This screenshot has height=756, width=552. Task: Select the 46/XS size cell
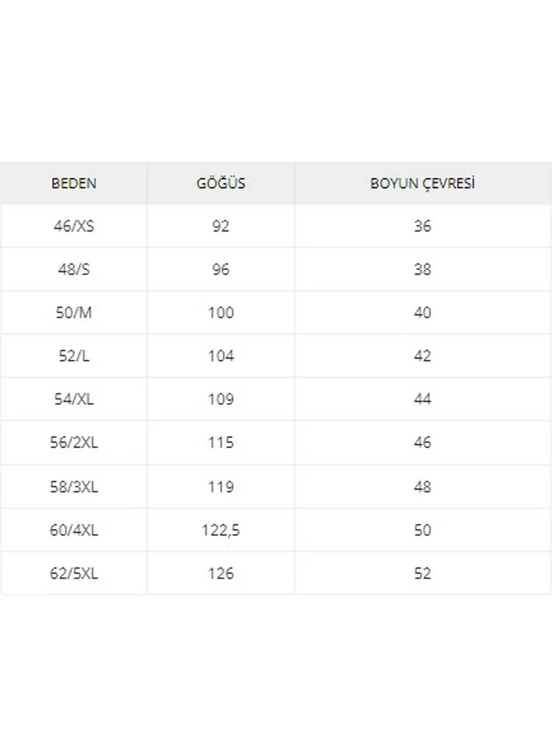(x=74, y=226)
